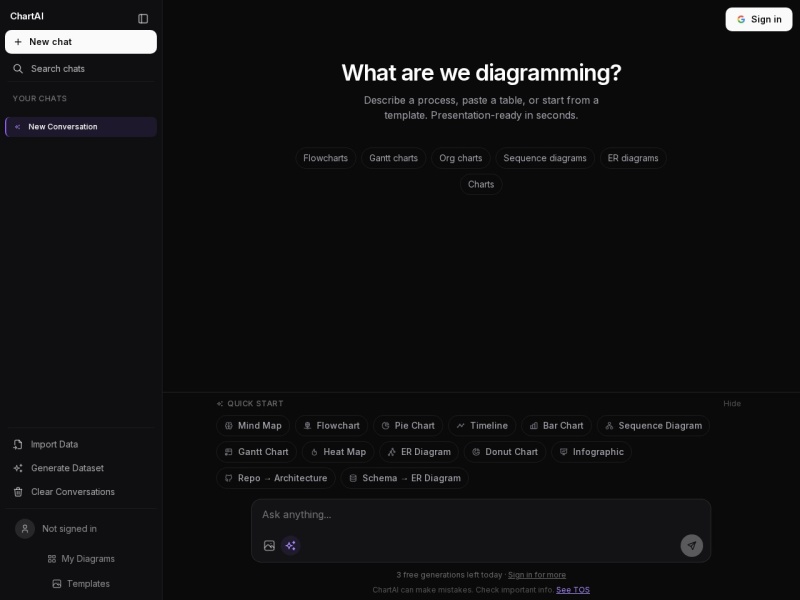Screen dimensions: 800x600
Task: Open Templates in the sidebar
Action: (81, 584)
